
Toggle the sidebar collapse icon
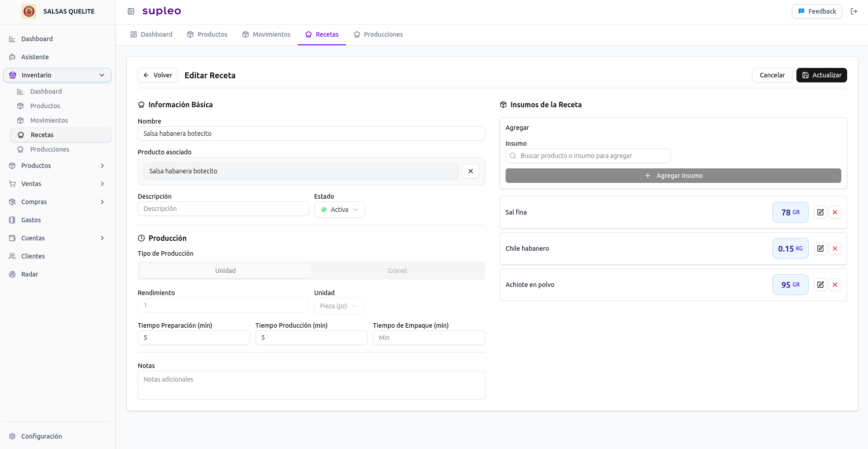point(131,11)
